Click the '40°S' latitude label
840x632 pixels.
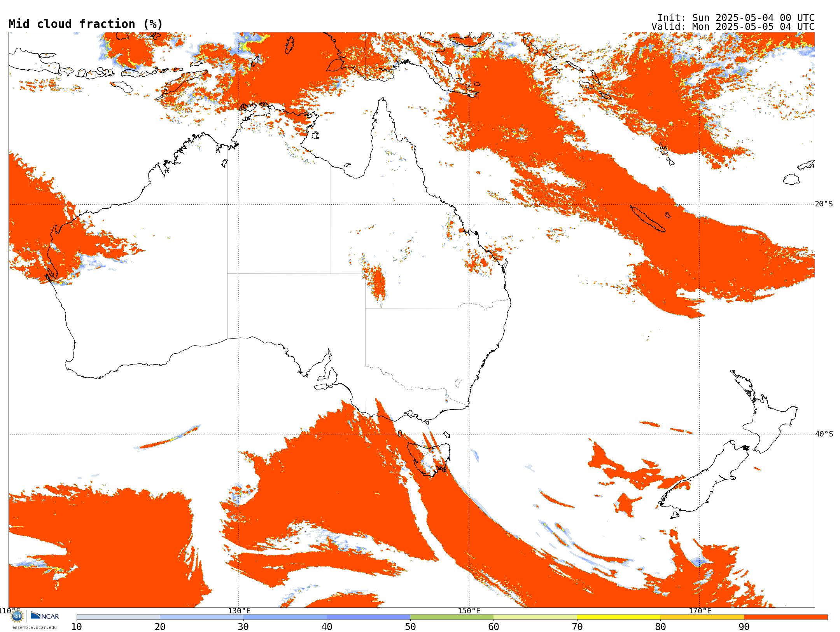[824, 434]
